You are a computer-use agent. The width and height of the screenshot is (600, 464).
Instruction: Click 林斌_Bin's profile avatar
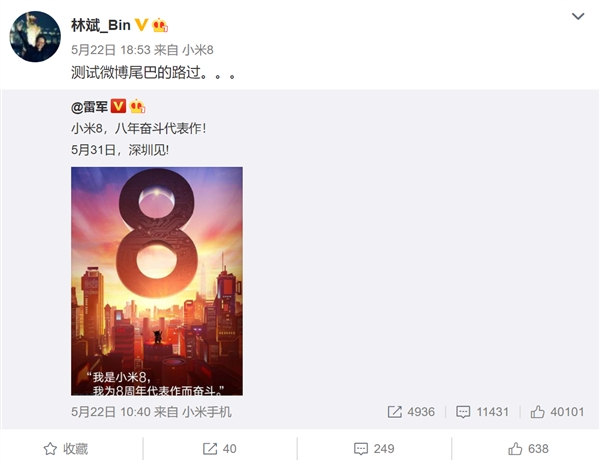tap(35, 36)
